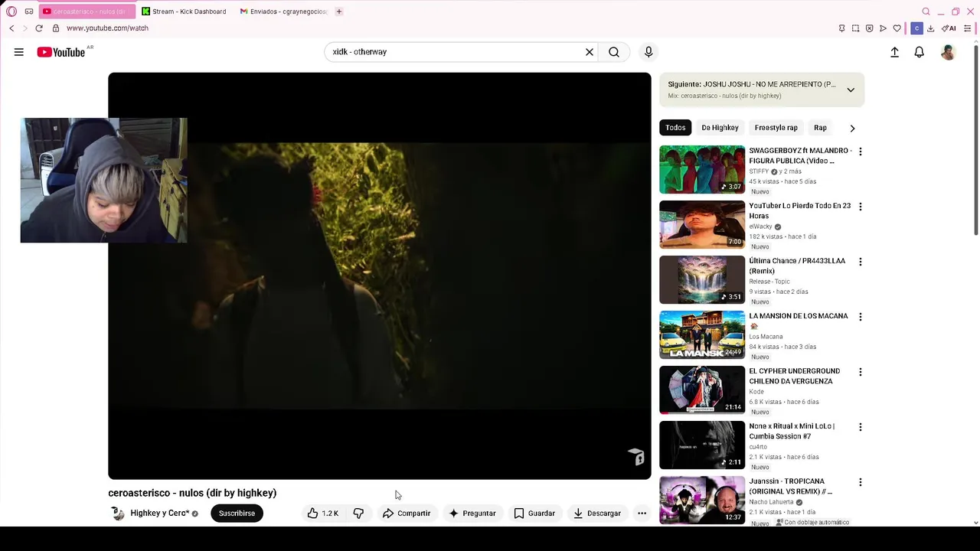Screen dimensions: 980x551
Task: Like the video with 1.2 K likes
Action: 322,514
